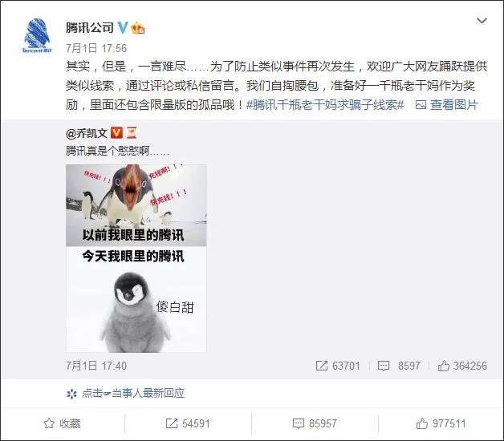Click the orange V badge beside 乔凯文
The image size is (504, 441).
116,132
